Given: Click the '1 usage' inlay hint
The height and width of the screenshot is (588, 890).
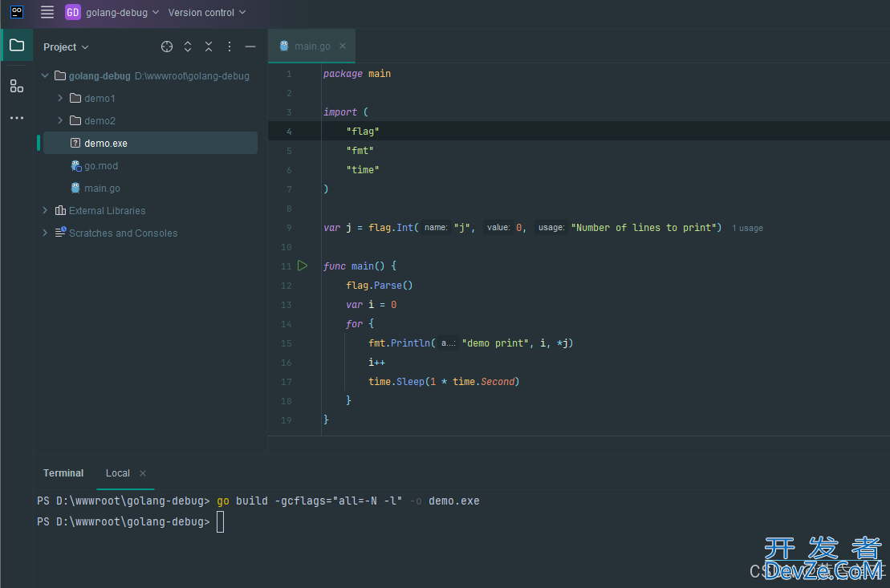Looking at the screenshot, I should pyautogui.click(x=747, y=228).
